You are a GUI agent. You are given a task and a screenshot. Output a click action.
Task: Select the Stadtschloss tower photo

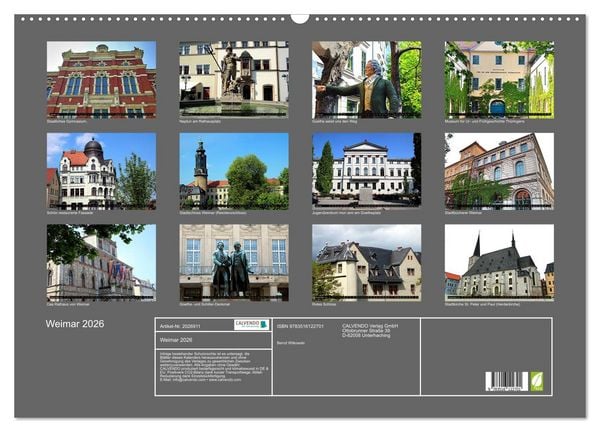(234, 171)
